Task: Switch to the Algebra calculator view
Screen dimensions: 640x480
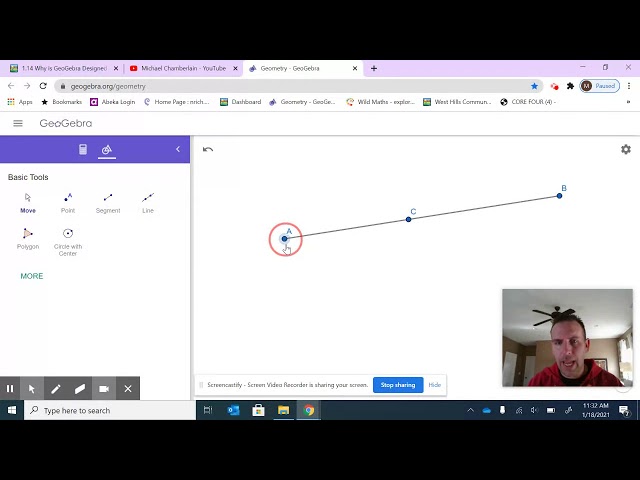Action: (83, 149)
